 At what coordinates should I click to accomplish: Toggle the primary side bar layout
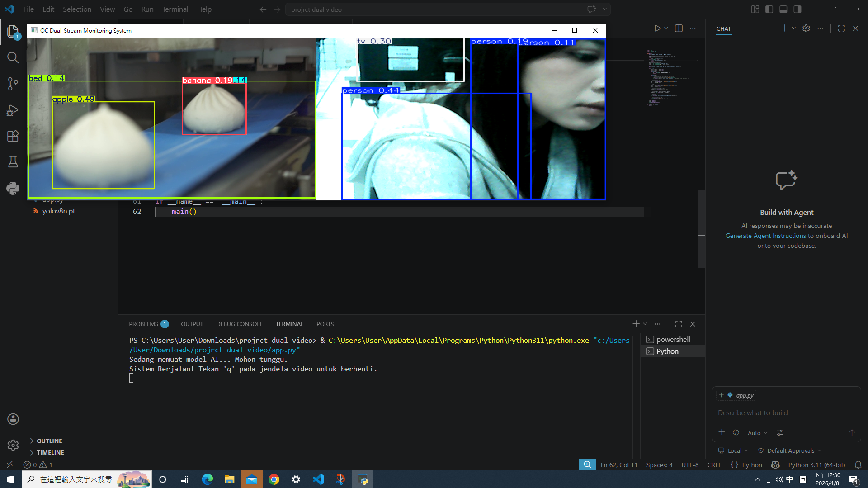coord(769,9)
